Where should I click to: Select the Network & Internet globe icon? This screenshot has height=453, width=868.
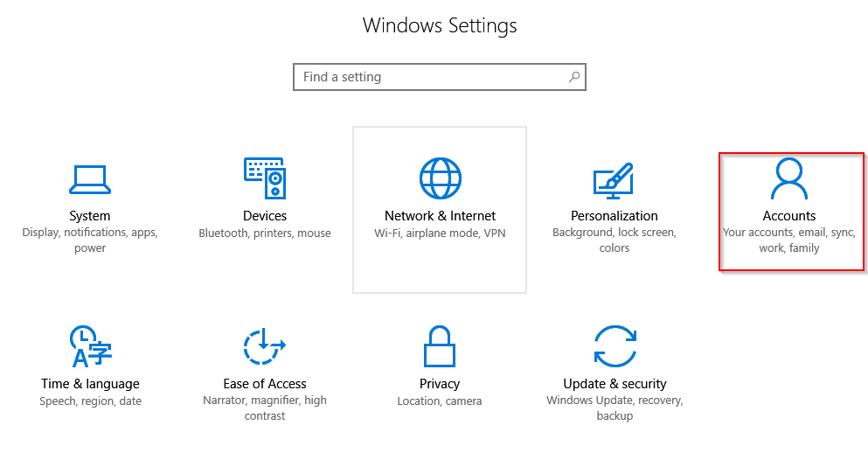tap(440, 178)
